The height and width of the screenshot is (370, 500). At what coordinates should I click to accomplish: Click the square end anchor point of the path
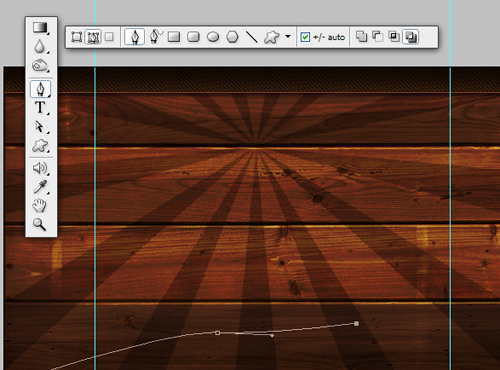[x=357, y=323]
